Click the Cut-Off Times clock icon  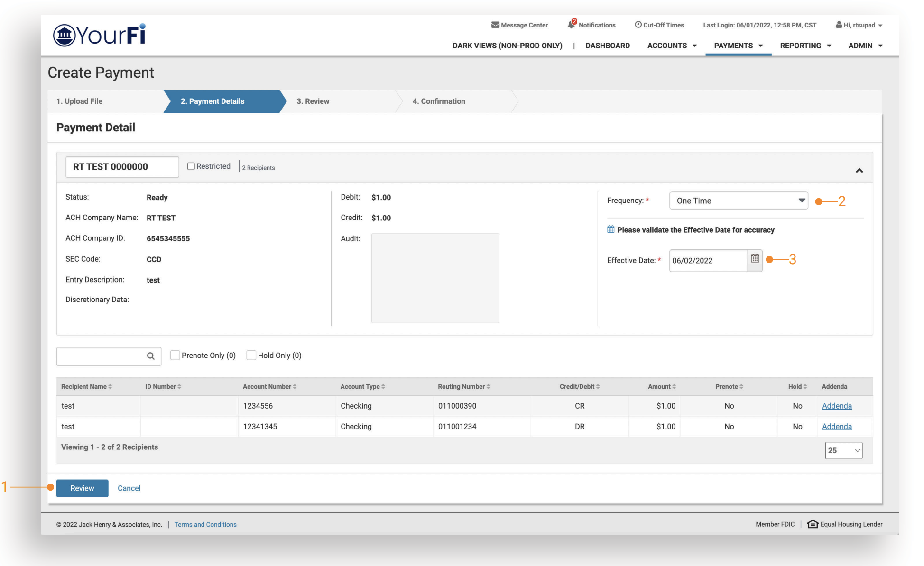tap(638, 25)
